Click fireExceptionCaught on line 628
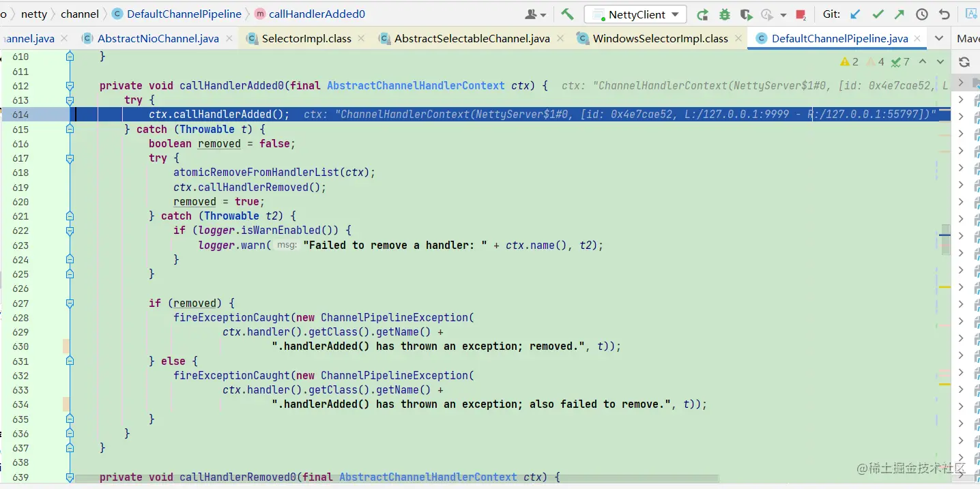This screenshot has width=980, height=489. (232, 317)
